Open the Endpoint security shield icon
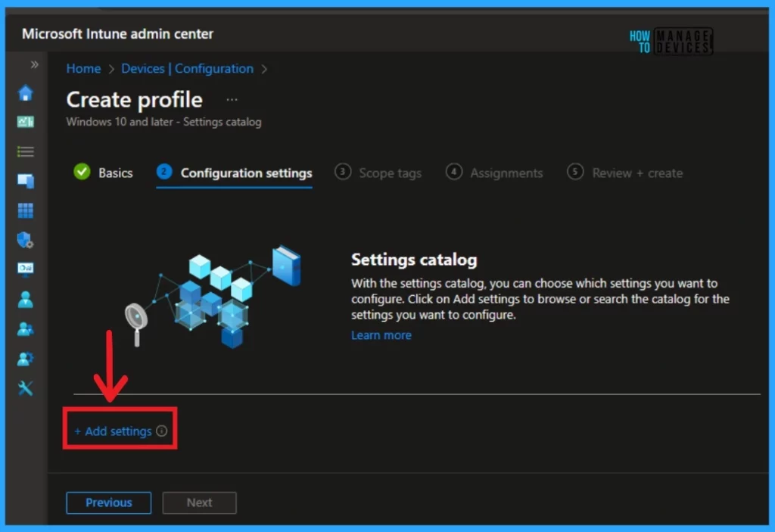 [25, 241]
